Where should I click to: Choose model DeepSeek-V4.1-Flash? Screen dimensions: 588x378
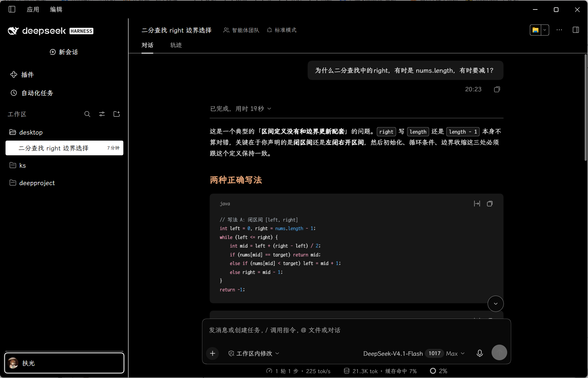click(393, 353)
